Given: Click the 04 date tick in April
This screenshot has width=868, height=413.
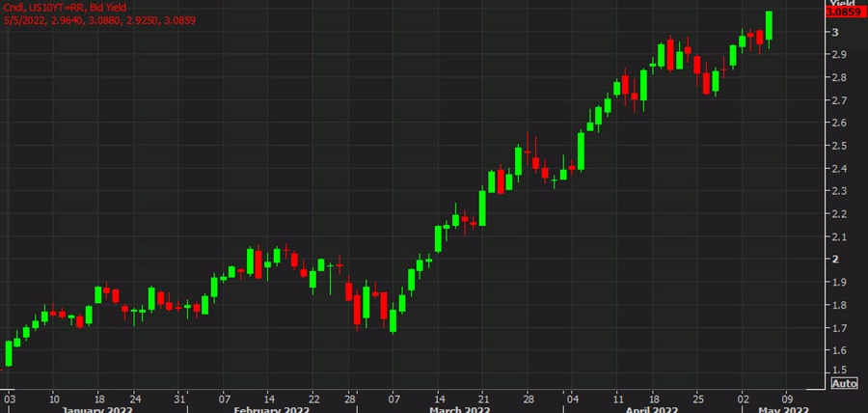Looking at the screenshot, I should [573, 397].
